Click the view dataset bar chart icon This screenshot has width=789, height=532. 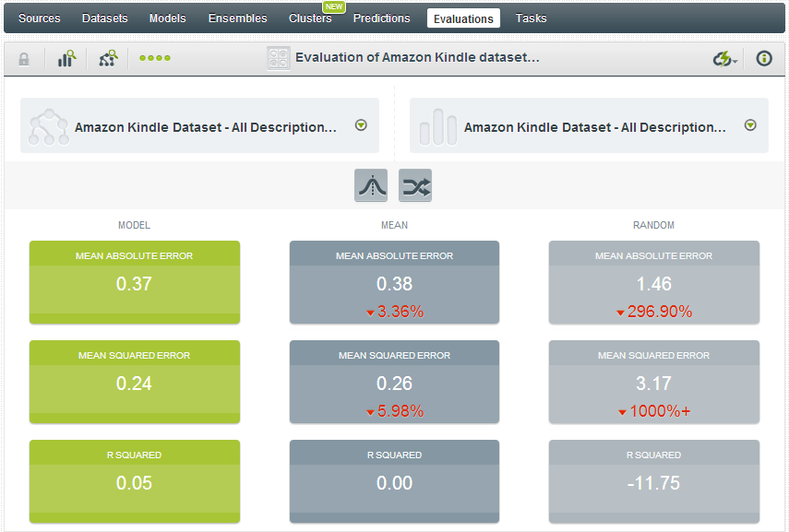point(66,58)
